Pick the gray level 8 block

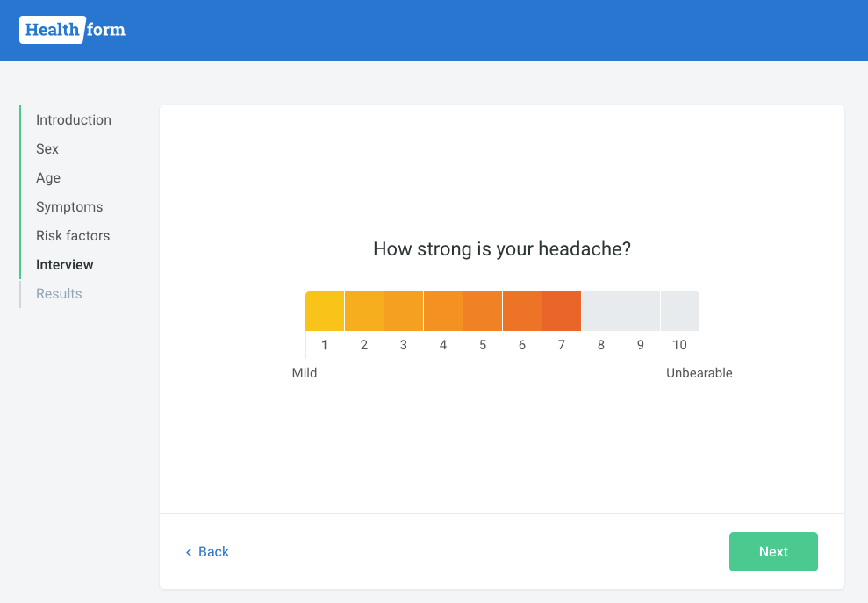coord(601,312)
